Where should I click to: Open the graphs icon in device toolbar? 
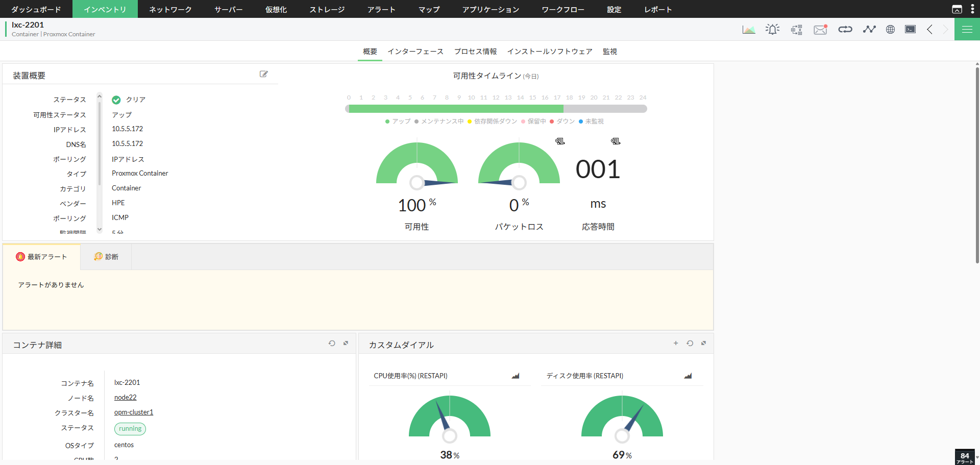[749, 30]
